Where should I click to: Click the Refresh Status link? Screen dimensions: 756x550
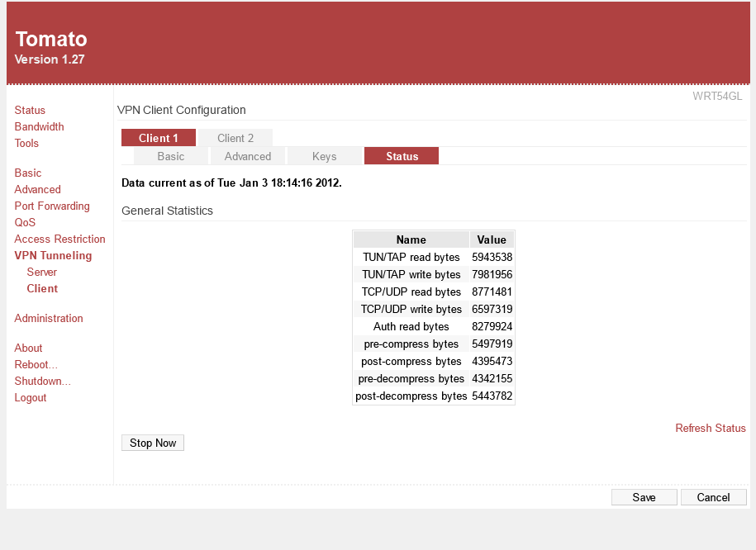point(710,428)
